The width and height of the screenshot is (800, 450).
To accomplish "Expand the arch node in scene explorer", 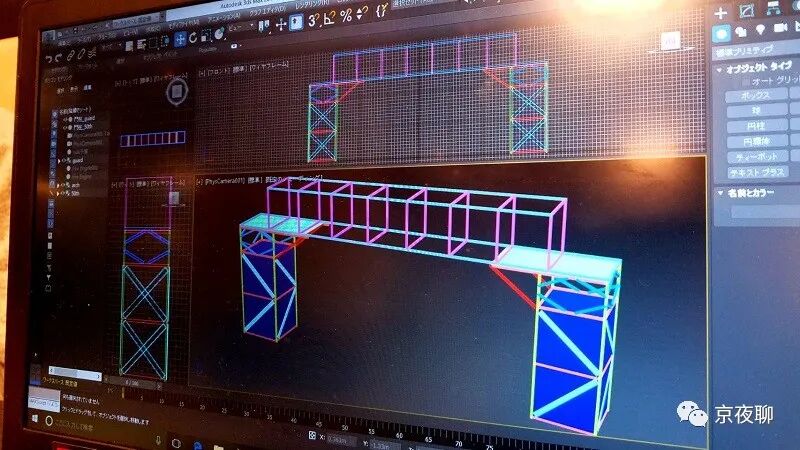I will pyautogui.click(x=59, y=185).
